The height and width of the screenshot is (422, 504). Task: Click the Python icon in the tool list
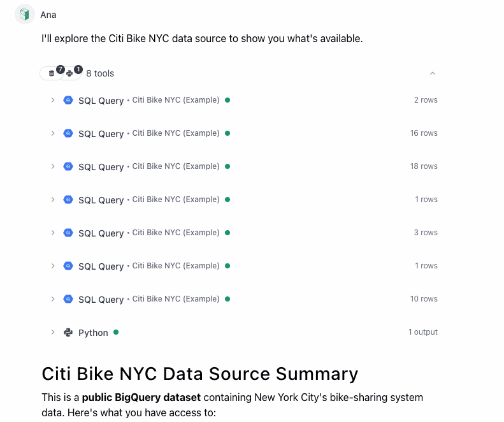click(68, 332)
